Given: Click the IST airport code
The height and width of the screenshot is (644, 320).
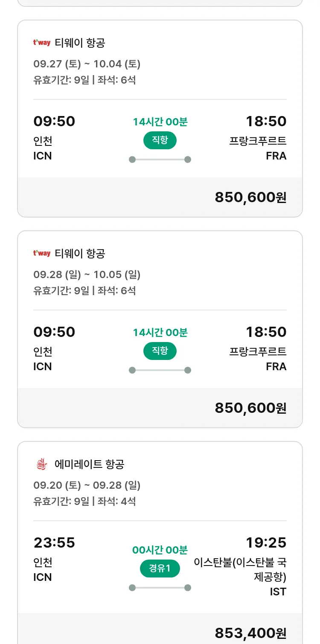Looking at the screenshot, I should coord(278,592).
